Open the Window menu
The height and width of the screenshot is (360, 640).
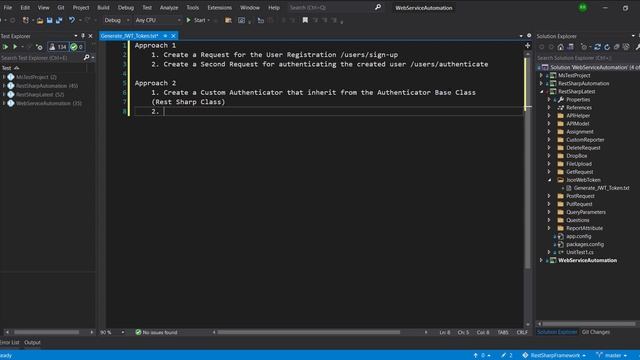(249, 7)
